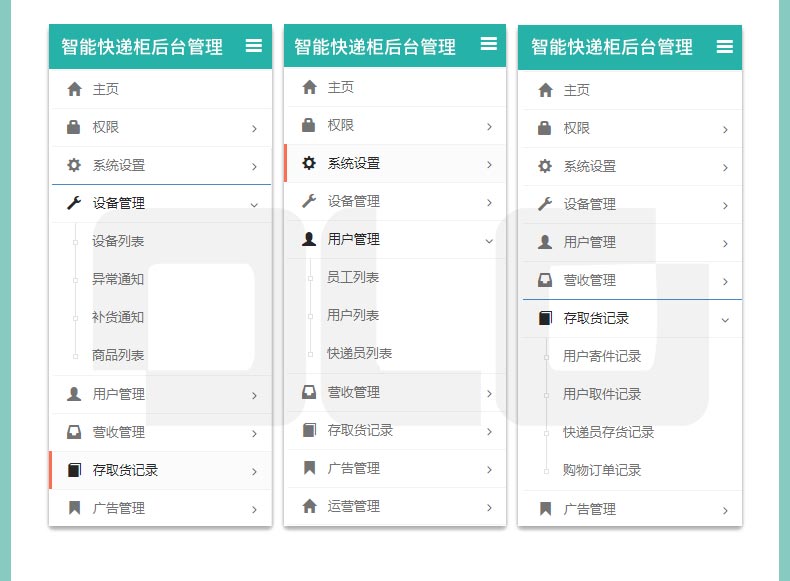Select the 异常通知 submenu entry
Screen dimensions: 790x581
(x=118, y=279)
